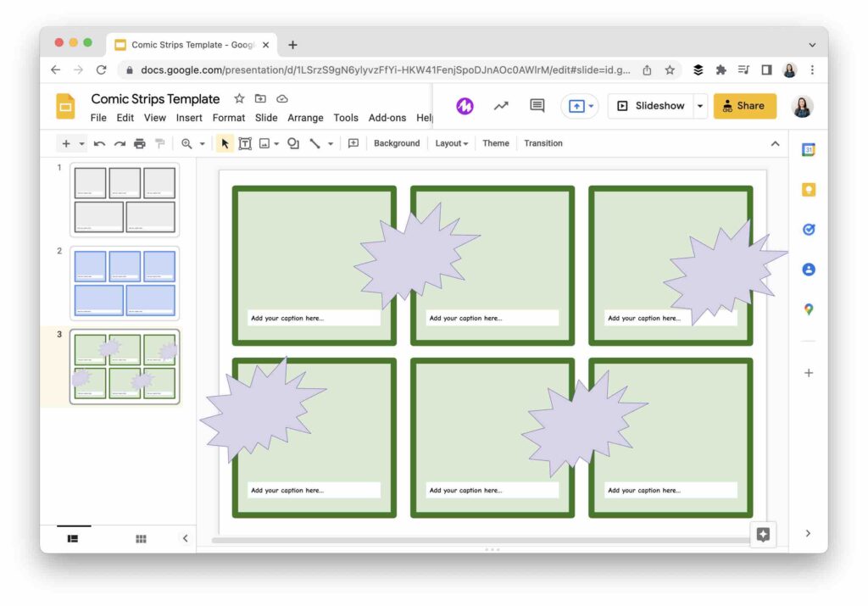Select the text box tool
The height and width of the screenshot is (606, 868).
pyautogui.click(x=245, y=143)
